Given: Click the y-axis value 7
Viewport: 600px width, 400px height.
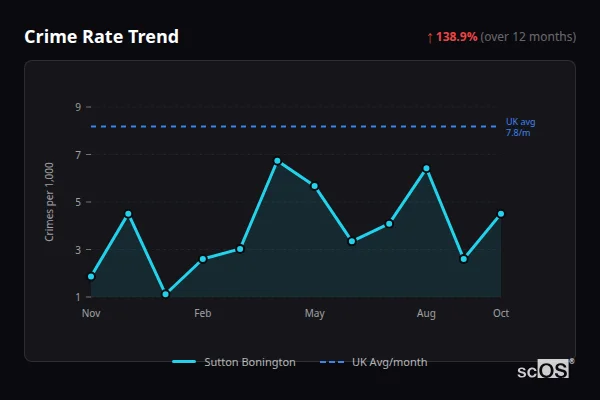Looking at the screenshot, I should point(78,155).
